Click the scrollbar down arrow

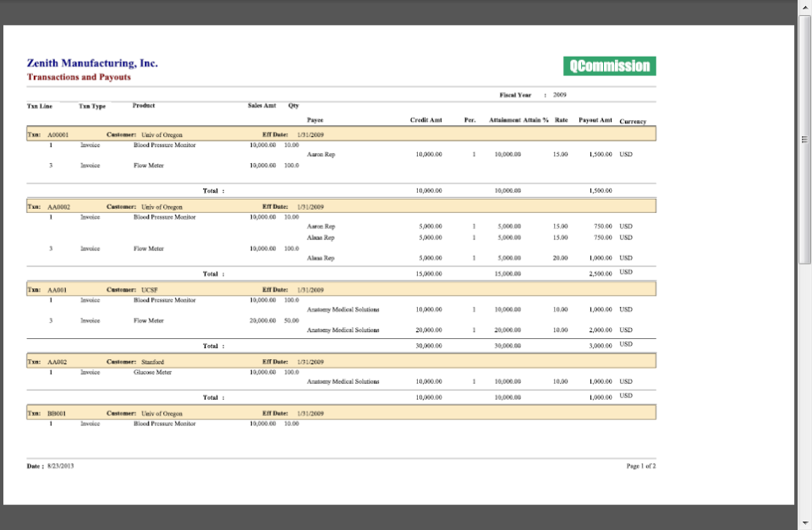click(804, 523)
